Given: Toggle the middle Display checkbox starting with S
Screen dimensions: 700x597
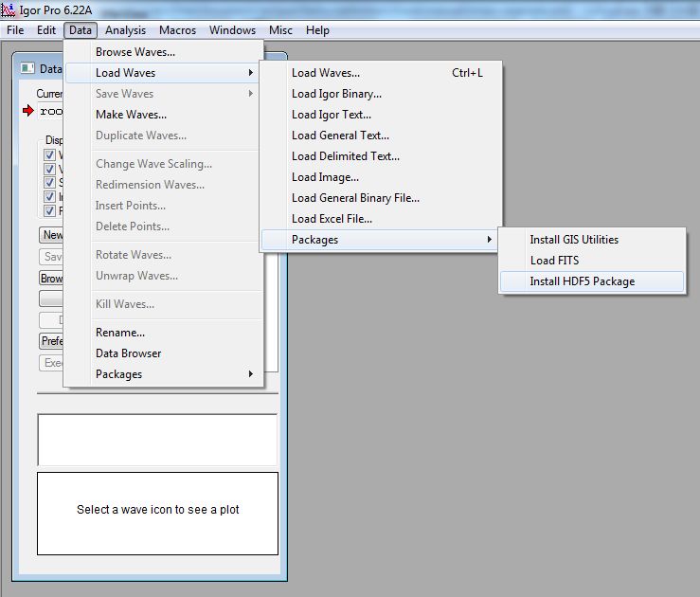Looking at the screenshot, I should pyautogui.click(x=50, y=182).
